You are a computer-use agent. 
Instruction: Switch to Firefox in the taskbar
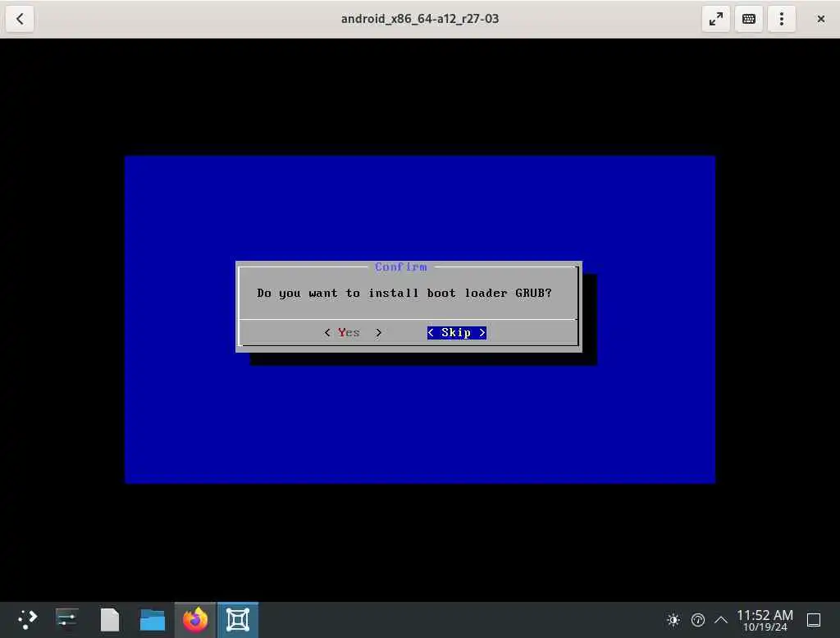[x=195, y=620]
